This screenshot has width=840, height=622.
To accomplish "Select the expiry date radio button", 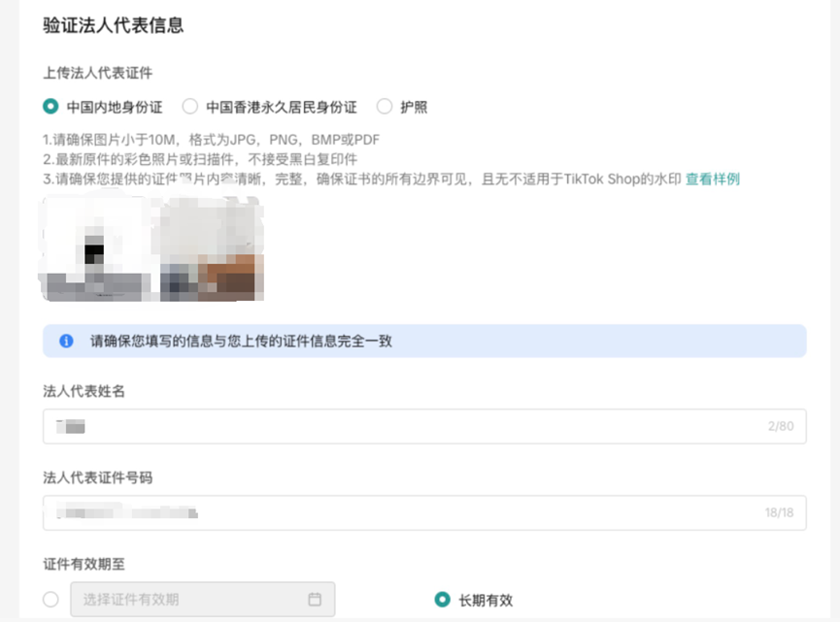I will tap(50, 599).
